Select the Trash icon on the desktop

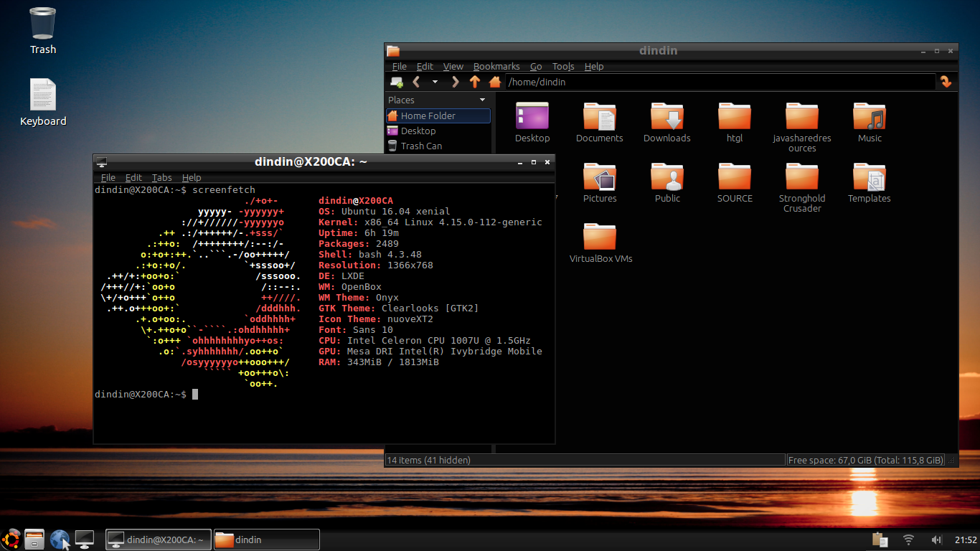pos(43,31)
